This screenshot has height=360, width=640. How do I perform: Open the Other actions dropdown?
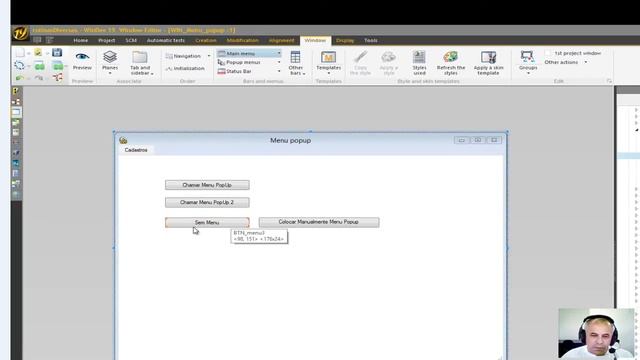coord(566,62)
